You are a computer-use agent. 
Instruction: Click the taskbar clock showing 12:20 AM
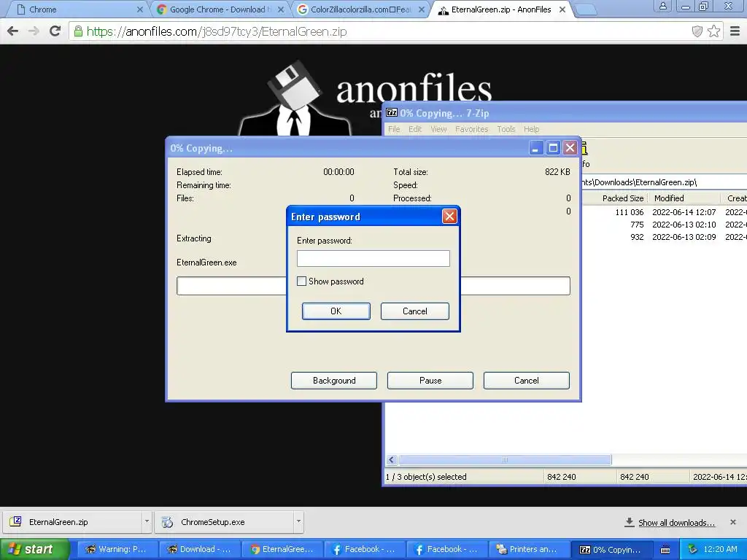[x=720, y=549]
